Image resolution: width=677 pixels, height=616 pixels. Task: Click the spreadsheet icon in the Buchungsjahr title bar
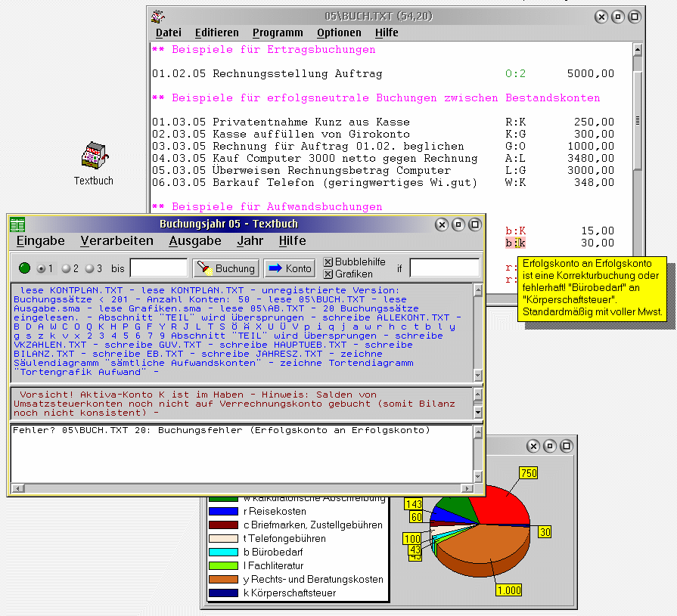point(16,224)
